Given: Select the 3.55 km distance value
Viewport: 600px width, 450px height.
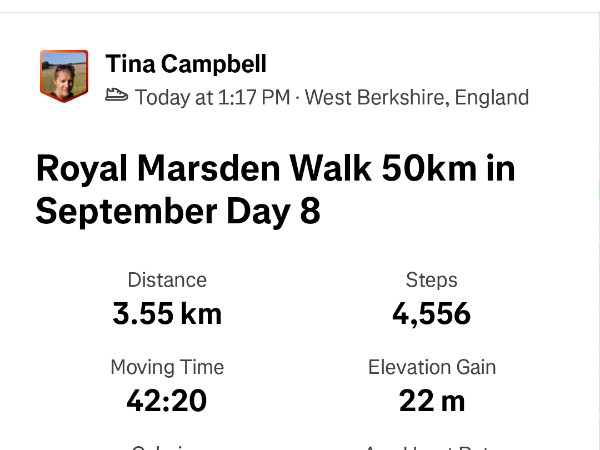Looking at the screenshot, I should point(167,314).
